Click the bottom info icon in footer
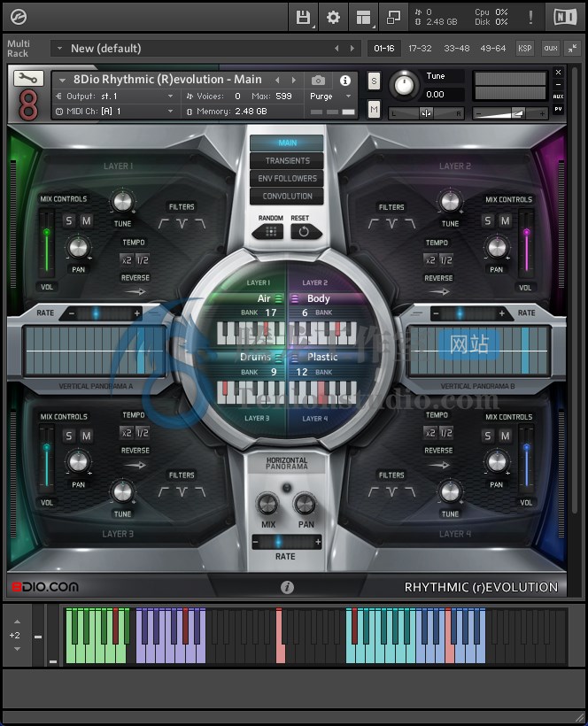588x726 pixels. 287,587
